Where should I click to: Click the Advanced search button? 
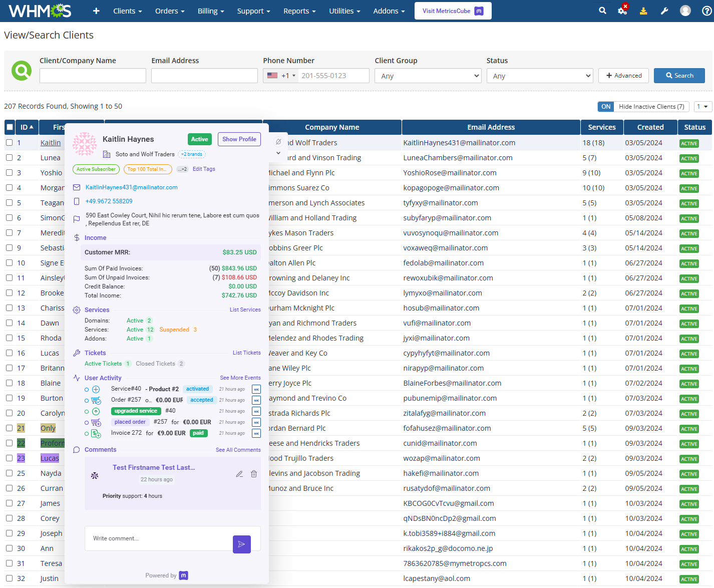(624, 76)
